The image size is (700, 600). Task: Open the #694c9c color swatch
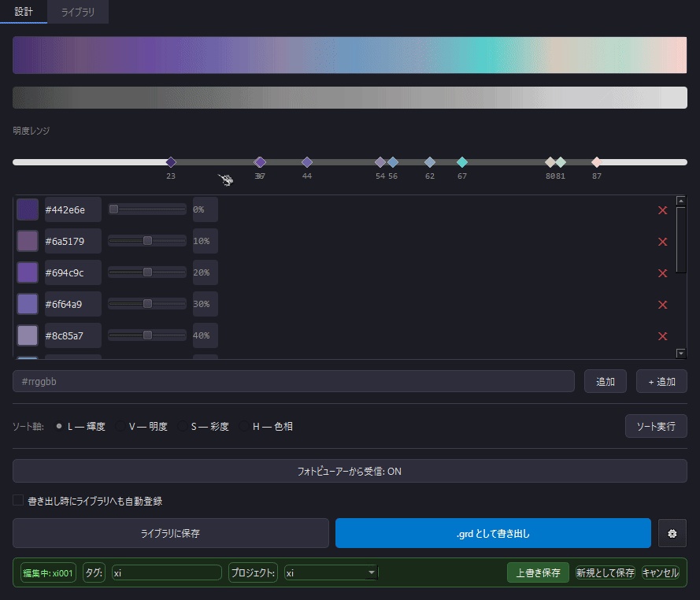[28, 272]
